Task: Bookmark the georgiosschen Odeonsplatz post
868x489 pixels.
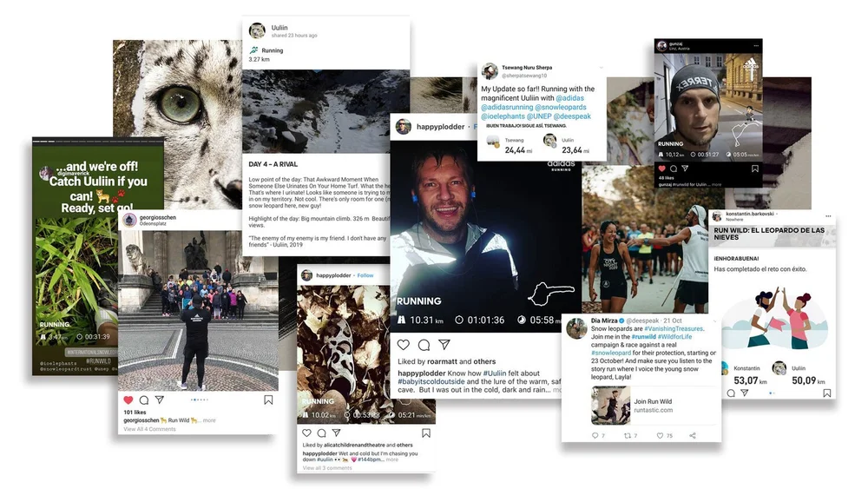Action: [268, 400]
